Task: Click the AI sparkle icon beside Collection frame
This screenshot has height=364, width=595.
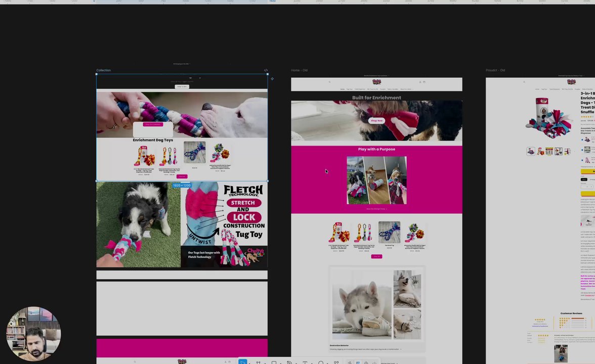Action: click(272, 79)
